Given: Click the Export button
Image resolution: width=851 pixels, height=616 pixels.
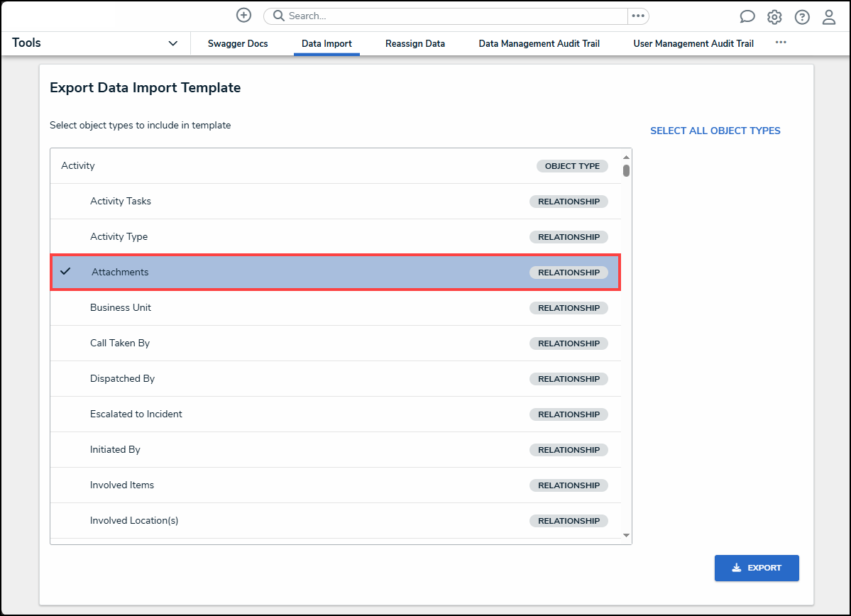Looking at the screenshot, I should coord(757,568).
